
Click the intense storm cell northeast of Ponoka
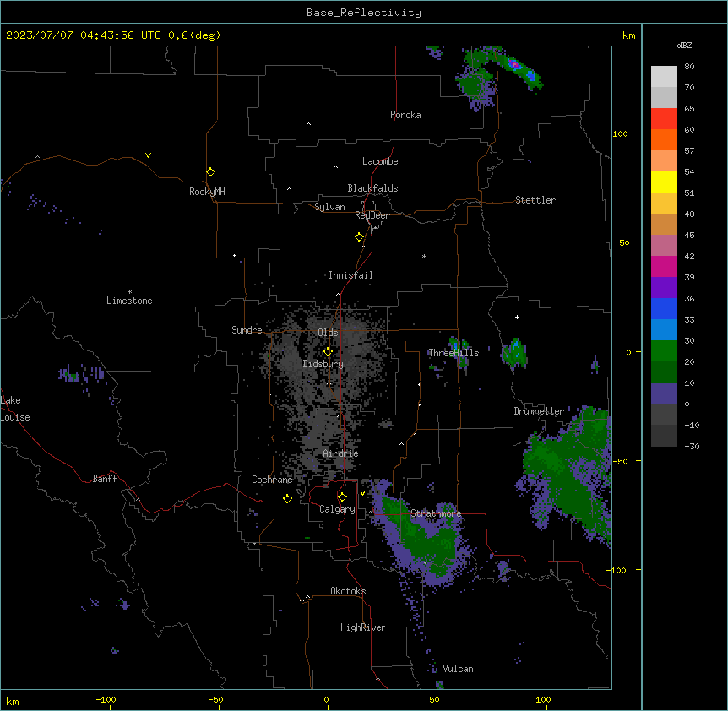pyautogui.click(x=514, y=64)
